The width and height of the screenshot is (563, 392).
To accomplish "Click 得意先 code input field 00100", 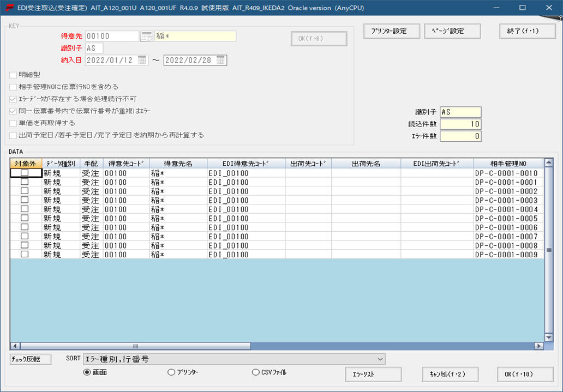I will [112, 37].
